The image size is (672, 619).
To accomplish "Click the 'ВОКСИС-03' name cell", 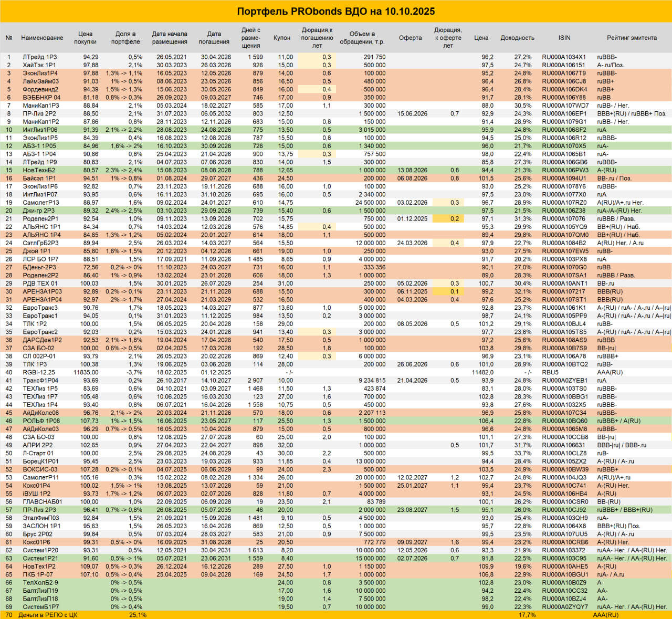I will pos(40,469).
